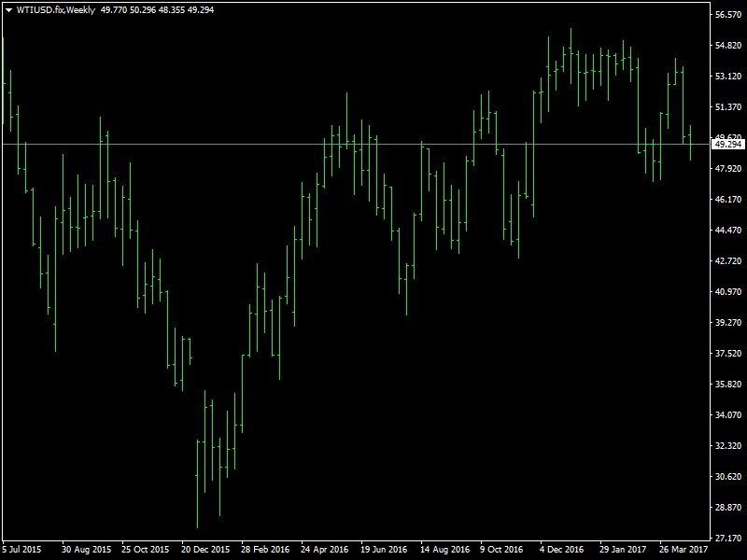
Task: Select the OHLC values 49.770 50.296 48.355 49.294
Action: coord(157,10)
